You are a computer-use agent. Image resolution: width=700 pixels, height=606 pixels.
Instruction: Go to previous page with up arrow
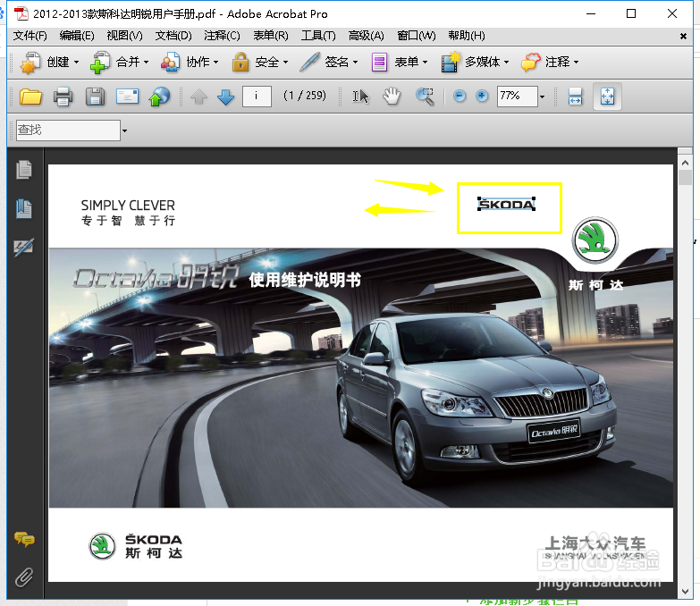tap(199, 97)
